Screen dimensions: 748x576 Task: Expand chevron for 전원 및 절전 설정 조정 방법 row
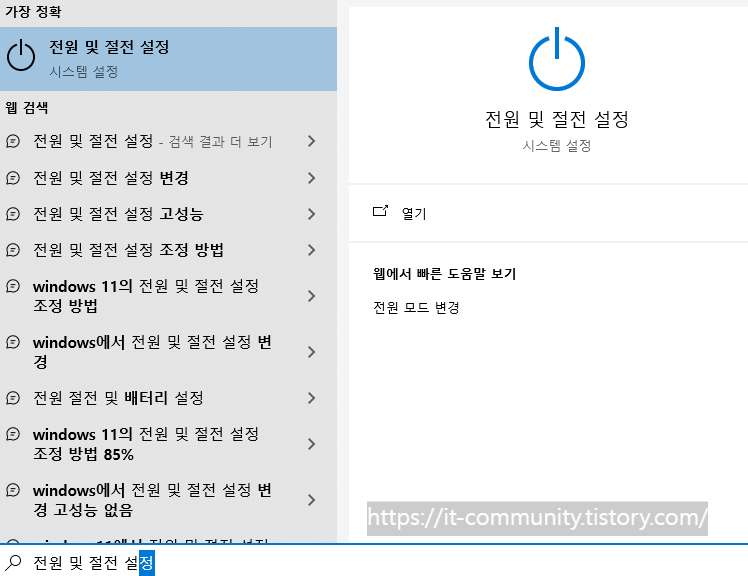pyautogui.click(x=312, y=250)
